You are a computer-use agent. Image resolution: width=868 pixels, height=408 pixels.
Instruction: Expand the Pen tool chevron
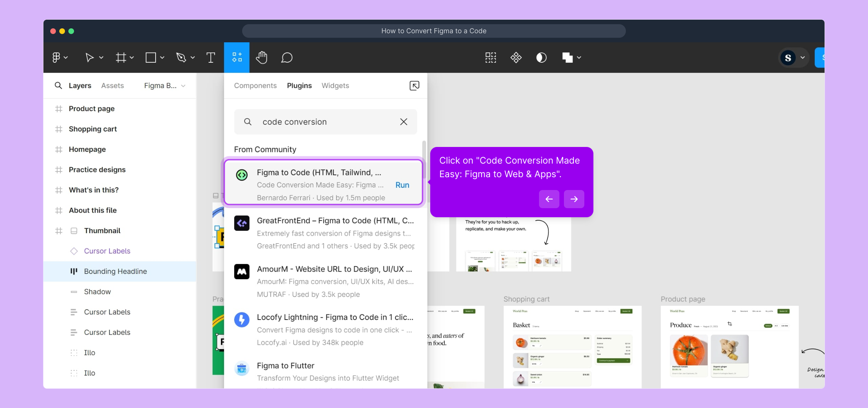[193, 58]
